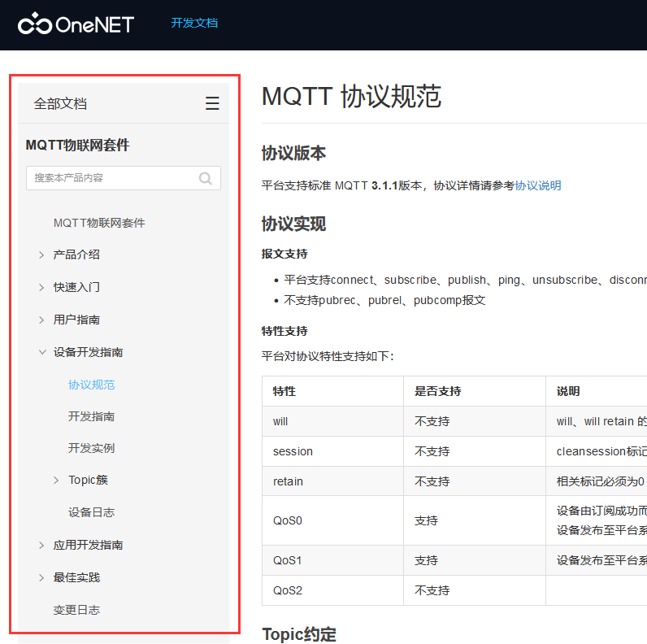
Task: Expand the 产品介绍 chevron
Action: pos(41,255)
